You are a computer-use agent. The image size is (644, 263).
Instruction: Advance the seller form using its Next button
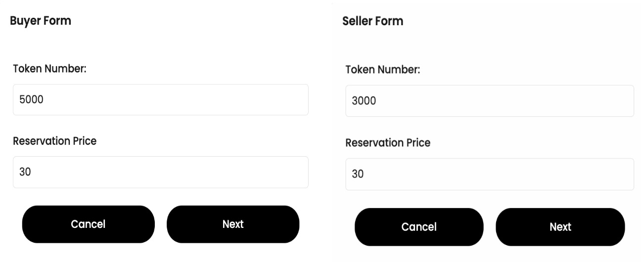(x=560, y=227)
